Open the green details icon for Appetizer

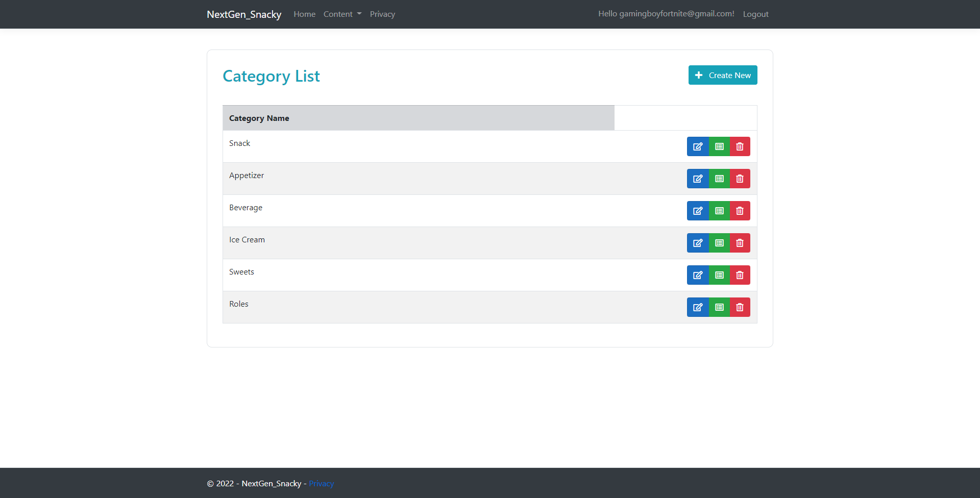719,179
